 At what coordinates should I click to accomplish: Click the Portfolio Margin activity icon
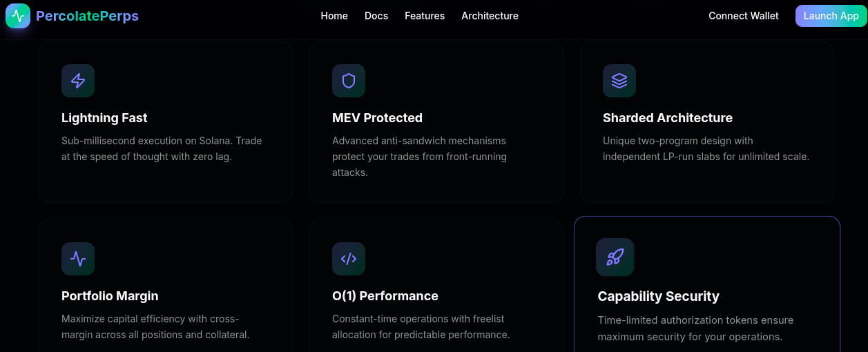point(78,259)
